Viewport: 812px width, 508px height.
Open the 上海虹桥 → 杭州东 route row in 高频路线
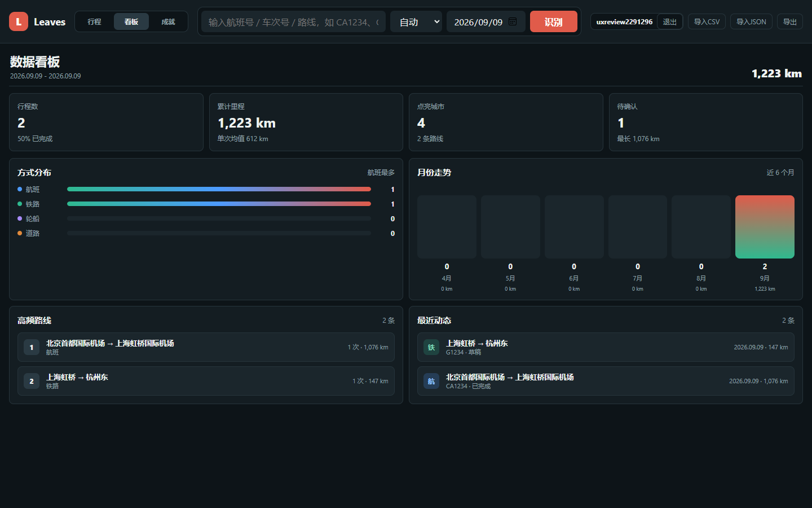click(x=206, y=381)
